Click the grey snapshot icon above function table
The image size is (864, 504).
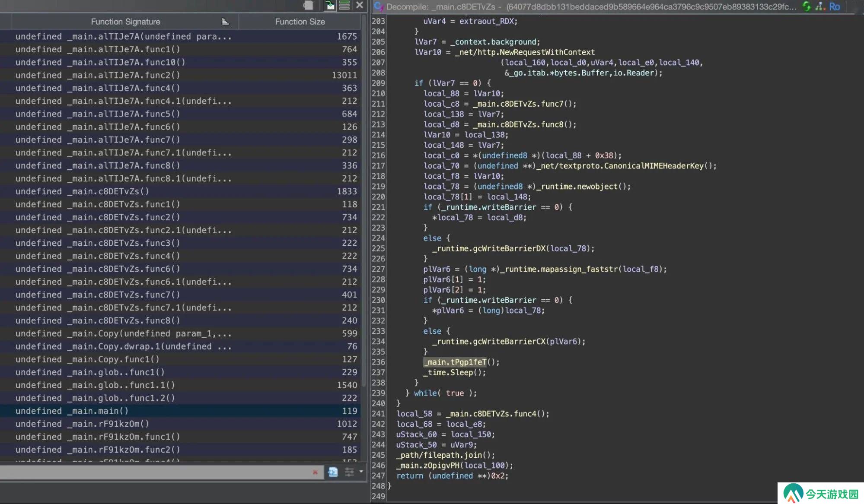click(x=308, y=5)
